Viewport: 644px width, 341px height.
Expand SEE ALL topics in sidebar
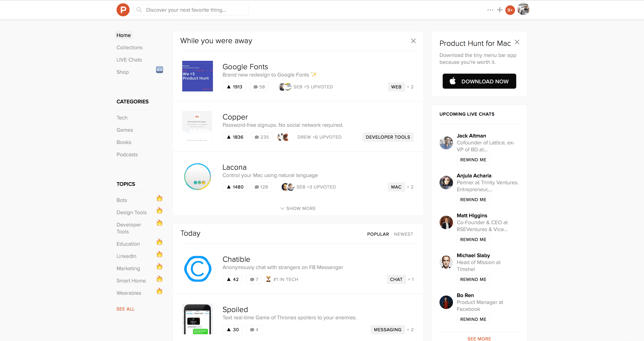point(126,309)
